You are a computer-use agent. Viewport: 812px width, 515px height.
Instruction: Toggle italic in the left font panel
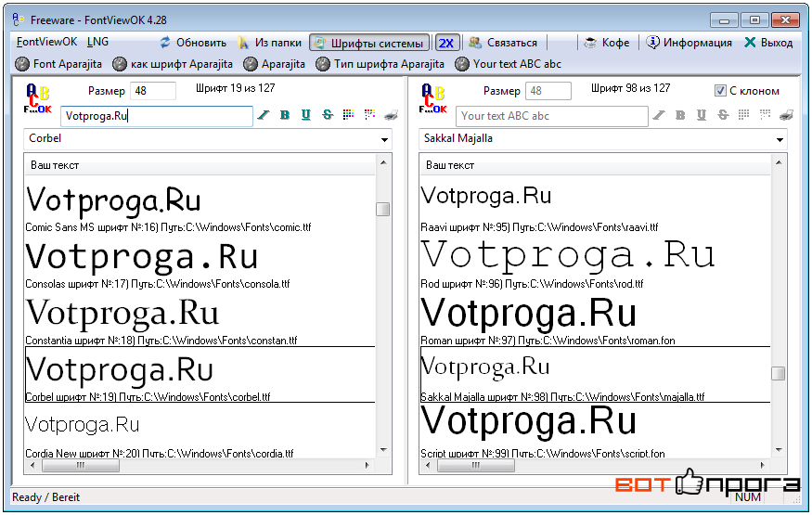(264, 115)
